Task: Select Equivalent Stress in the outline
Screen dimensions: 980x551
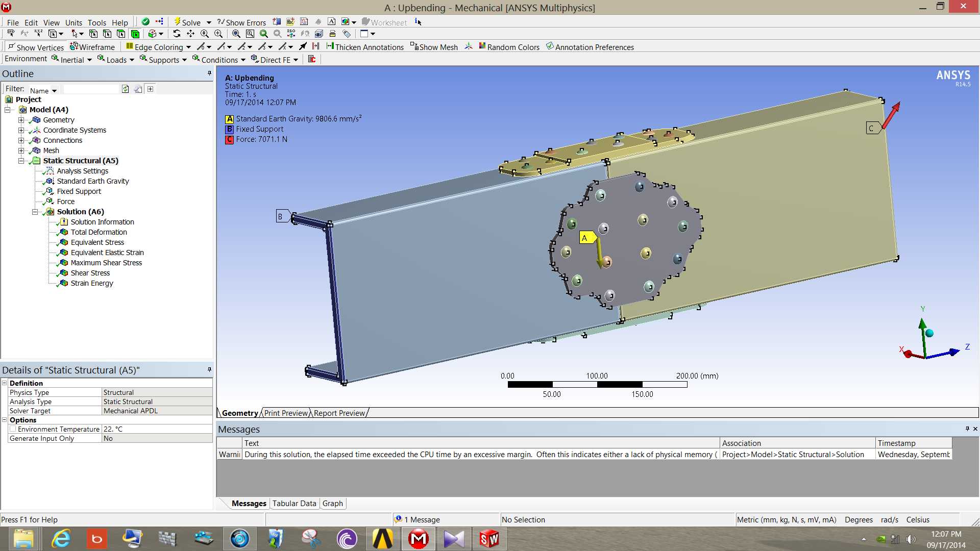Action: click(x=97, y=242)
